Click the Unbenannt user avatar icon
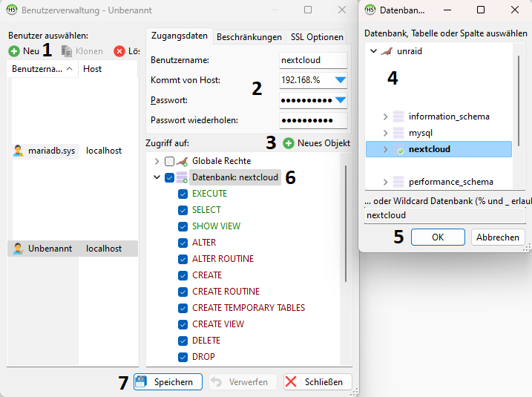Viewport: 532px width, 397px height. pyautogui.click(x=18, y=249)
